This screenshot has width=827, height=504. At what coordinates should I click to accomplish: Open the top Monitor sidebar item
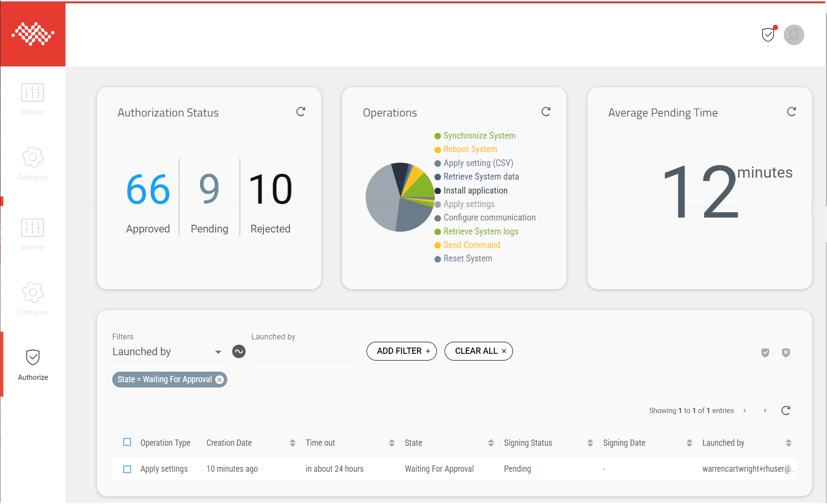click(x=33, y=99)
